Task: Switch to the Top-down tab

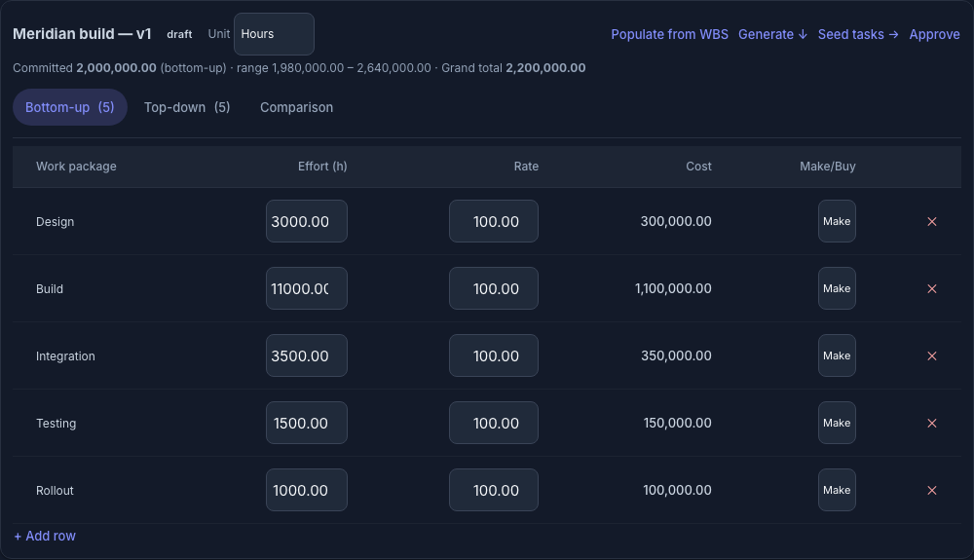Action: (x=187, y=107)
